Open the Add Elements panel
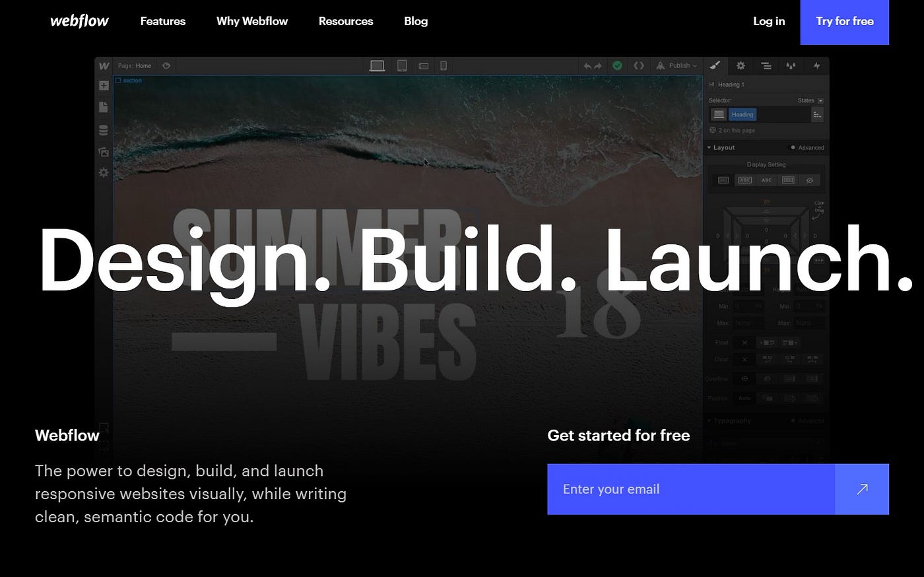This screenshot has height=577, width=924. click(x=104, y=85)
